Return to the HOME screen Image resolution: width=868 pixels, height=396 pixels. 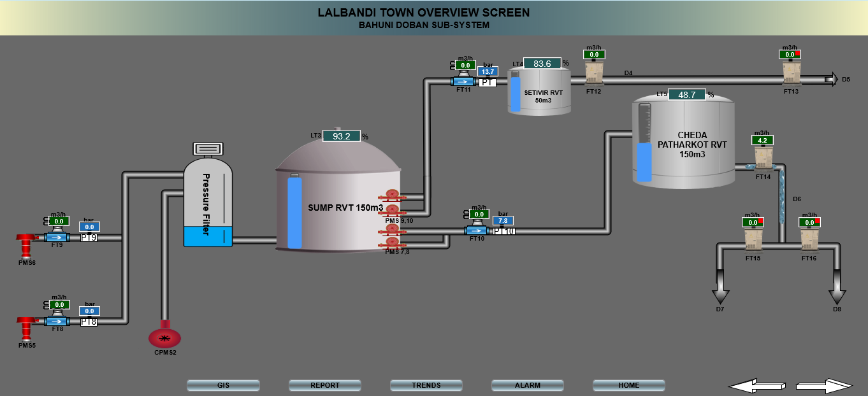pyautogui.click(x=629, y=385)
